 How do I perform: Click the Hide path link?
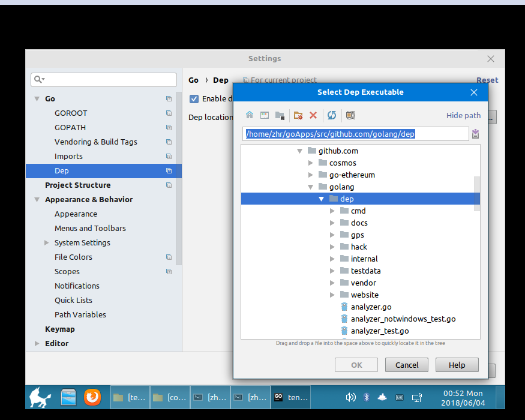click(x=463, y=116)
